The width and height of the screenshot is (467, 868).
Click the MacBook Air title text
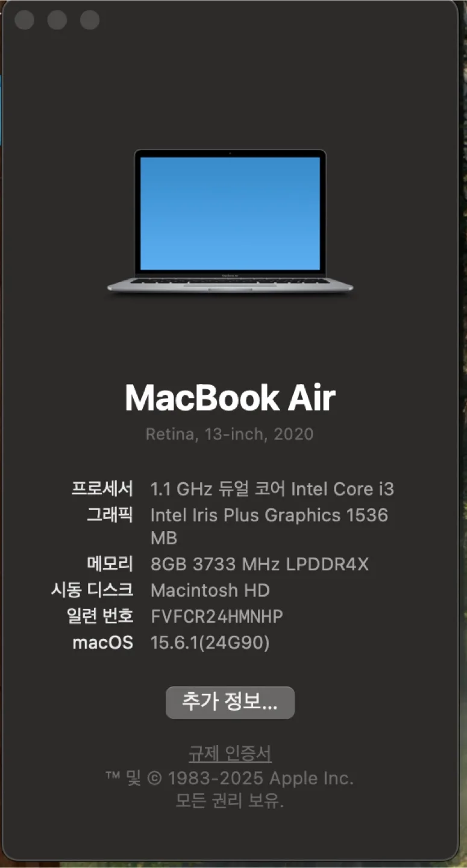(x=230, y=398)
